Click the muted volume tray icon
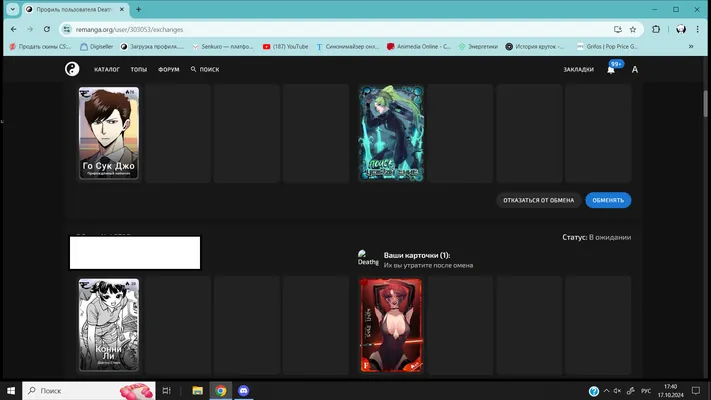 tap(617, 390)
